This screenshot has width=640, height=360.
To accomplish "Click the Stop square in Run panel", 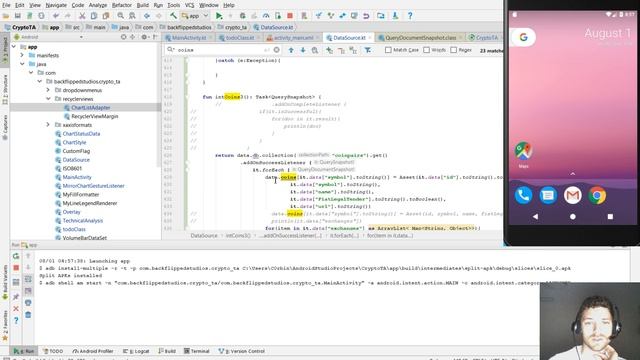I will click(x=16, y=268).
